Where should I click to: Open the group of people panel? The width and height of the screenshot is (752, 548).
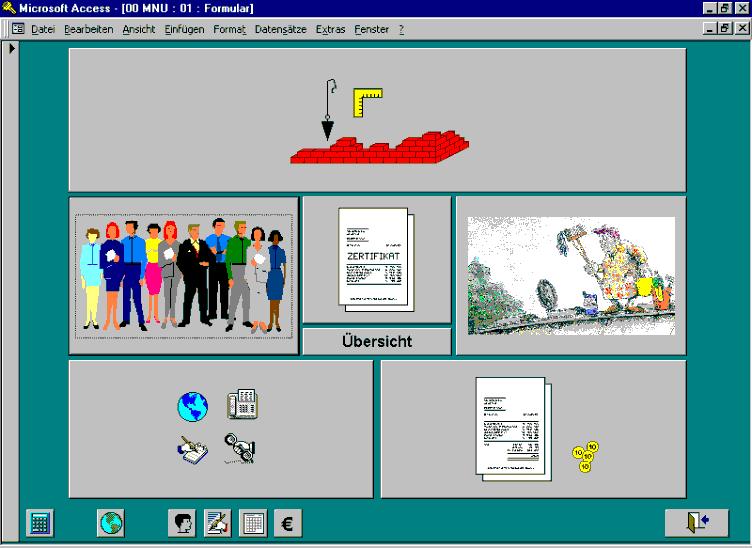click(x=184, y=275)
